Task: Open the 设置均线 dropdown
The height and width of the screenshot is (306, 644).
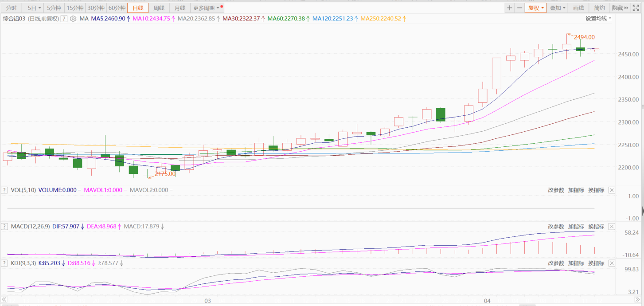Action: pyautogui.click(x=598, y=19)
